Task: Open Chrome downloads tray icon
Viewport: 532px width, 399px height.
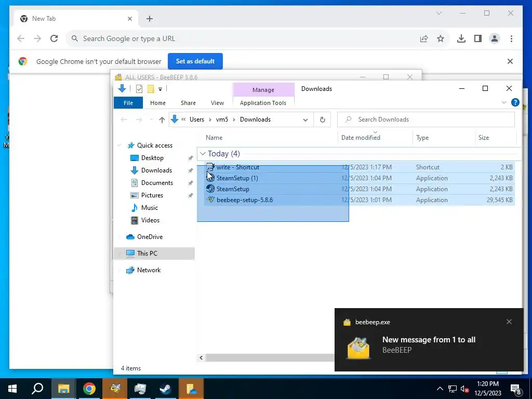Action: [x=461, y=38]
